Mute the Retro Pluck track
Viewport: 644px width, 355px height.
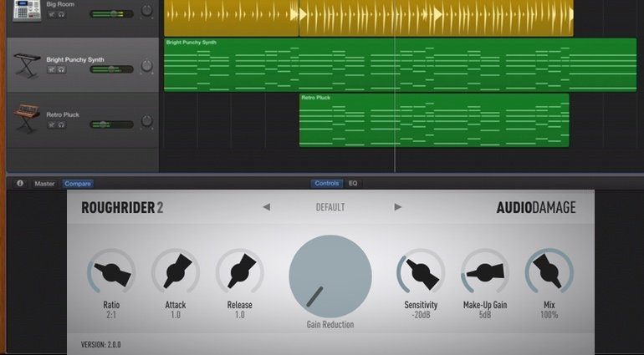(x=52, y=124)
